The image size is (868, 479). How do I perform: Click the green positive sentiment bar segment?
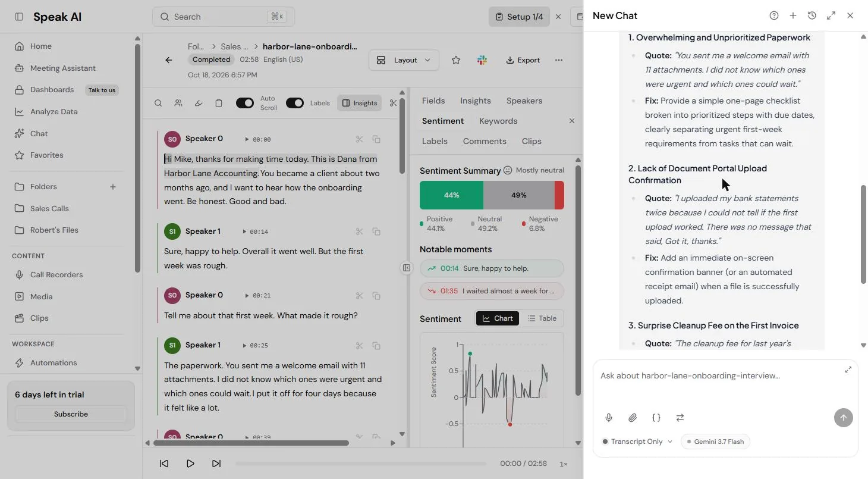(x=451, y=195)
